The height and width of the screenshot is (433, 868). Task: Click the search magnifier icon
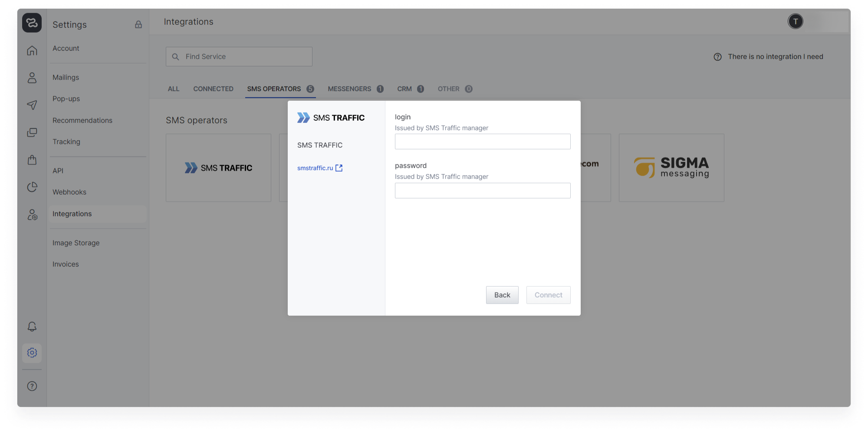[x=176, y=57]
